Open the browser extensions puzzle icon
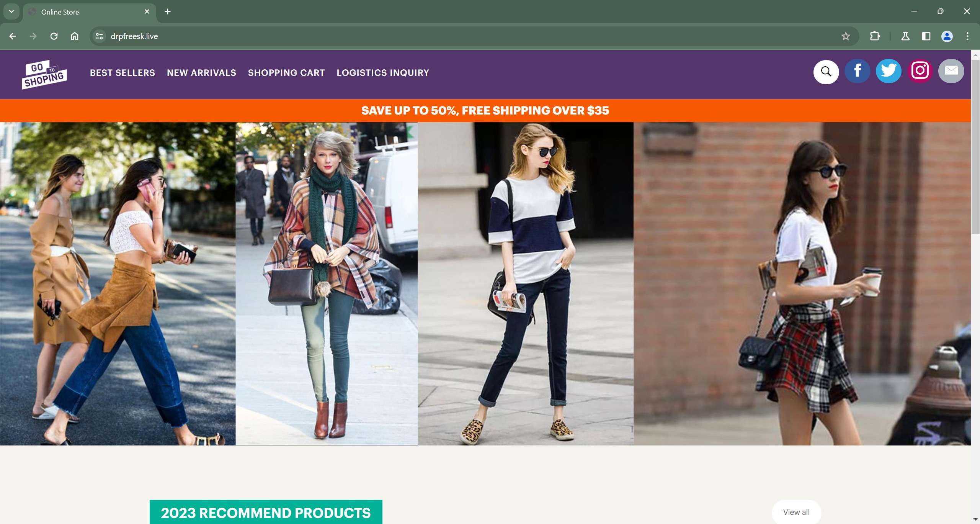Viewport: 980px width, 524px height. 874,36
